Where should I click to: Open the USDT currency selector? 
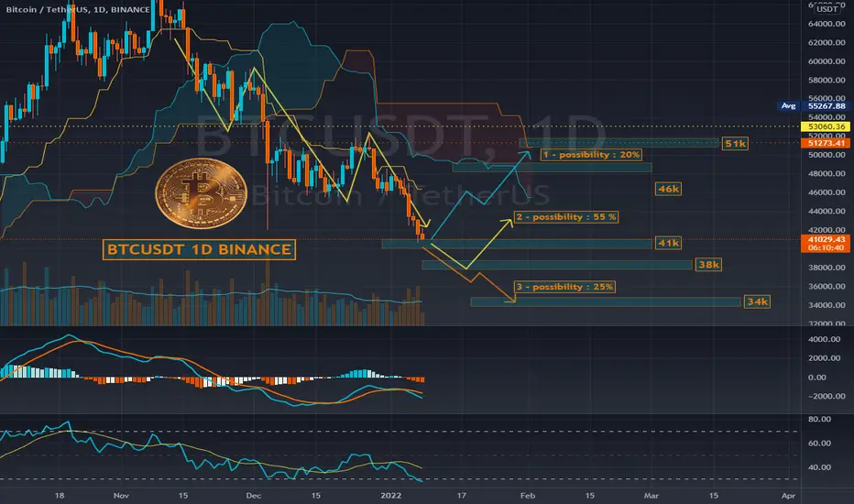[x=827, y=9]
